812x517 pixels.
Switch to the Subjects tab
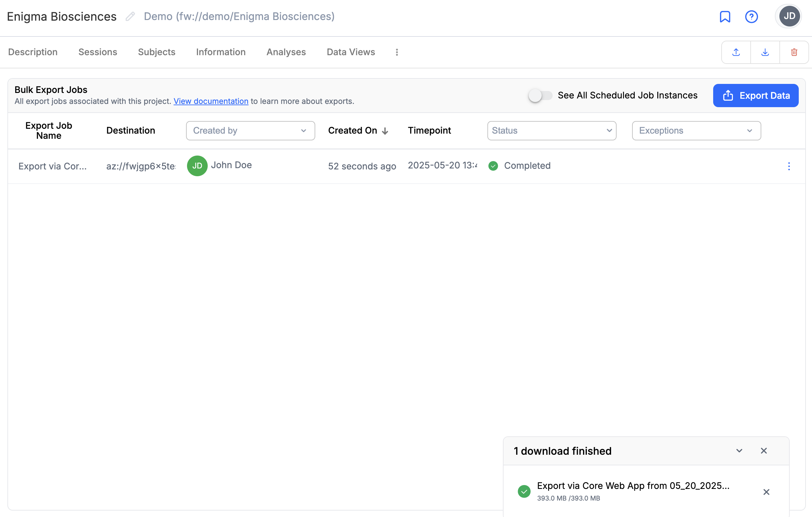pyautogui.click(x=156, y=52)
